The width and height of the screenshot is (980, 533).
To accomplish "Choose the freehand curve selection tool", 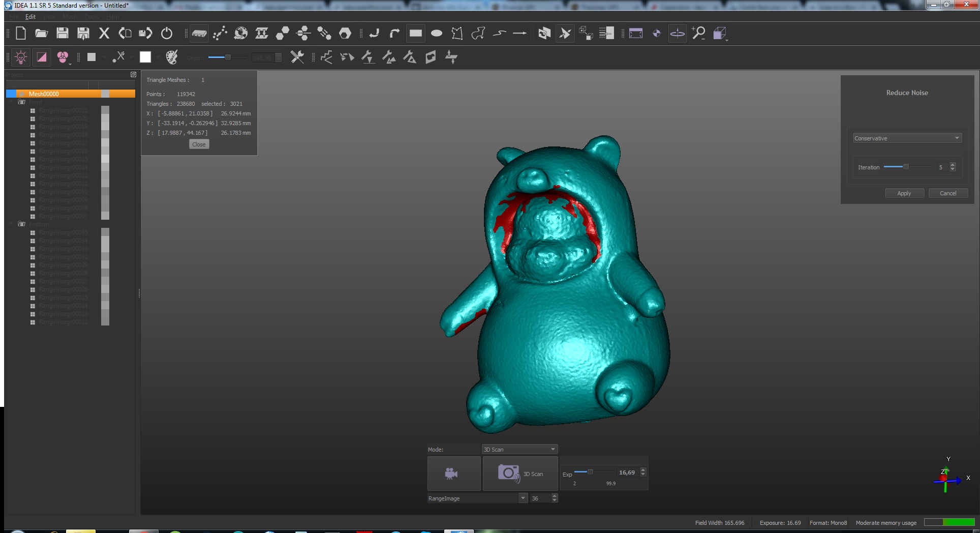I will coord(499,34).
